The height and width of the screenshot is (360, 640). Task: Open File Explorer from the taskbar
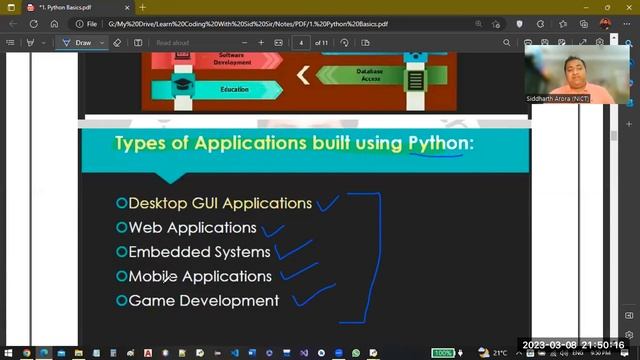click(78, 353)
